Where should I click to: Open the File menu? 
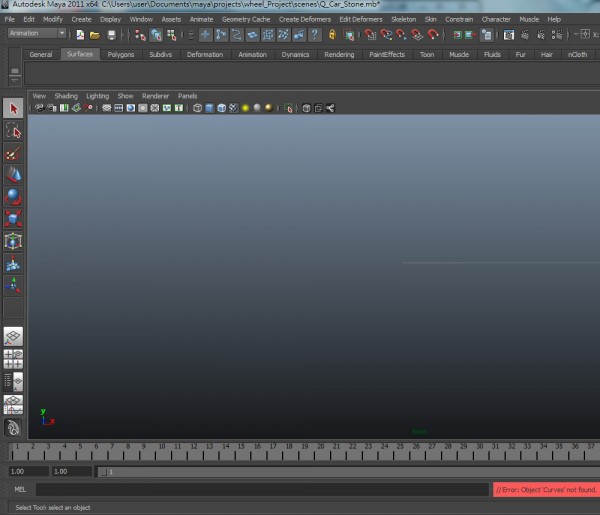pyautogui.click(x=10, y=20)
